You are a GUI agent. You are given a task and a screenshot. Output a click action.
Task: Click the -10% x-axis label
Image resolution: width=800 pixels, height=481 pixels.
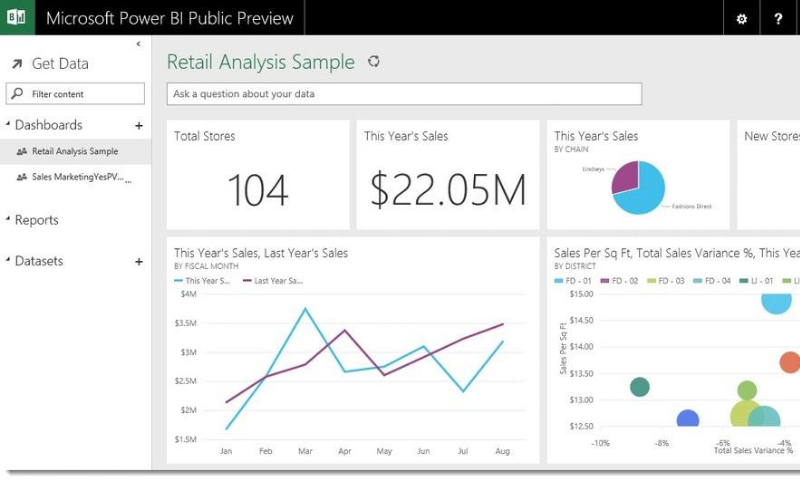(x=600, y=443)
